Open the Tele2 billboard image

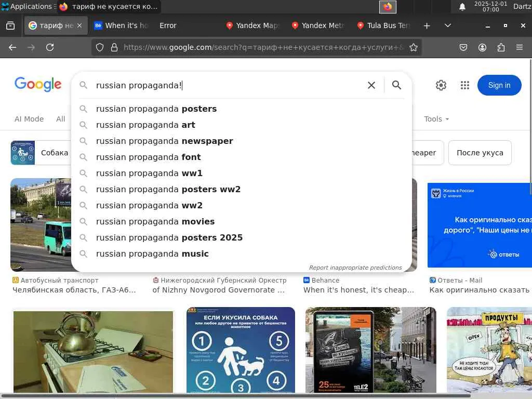coord(370,350)
